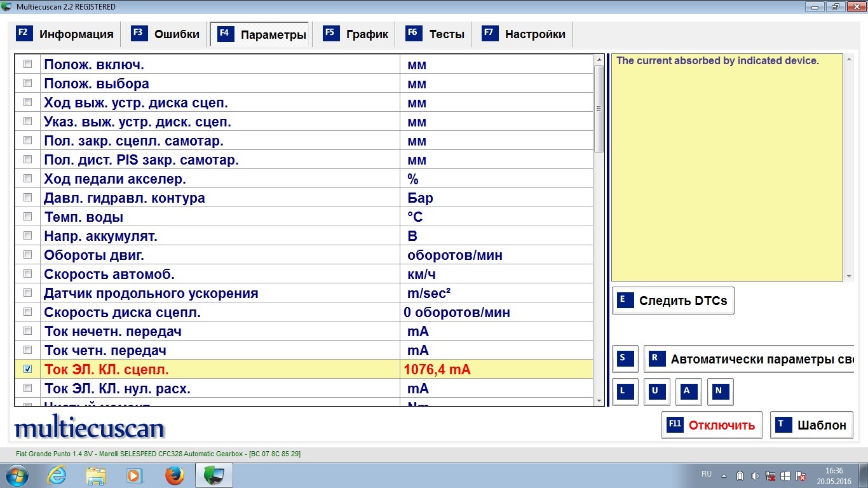Click the battery tray icon
868x488 pixels.
click(740, 475)
